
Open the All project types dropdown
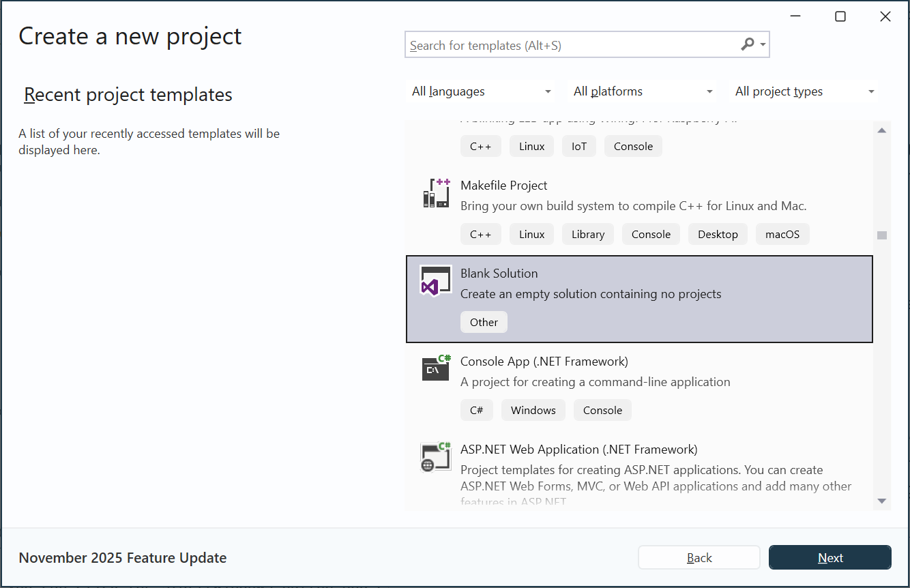tap(805, 91)
